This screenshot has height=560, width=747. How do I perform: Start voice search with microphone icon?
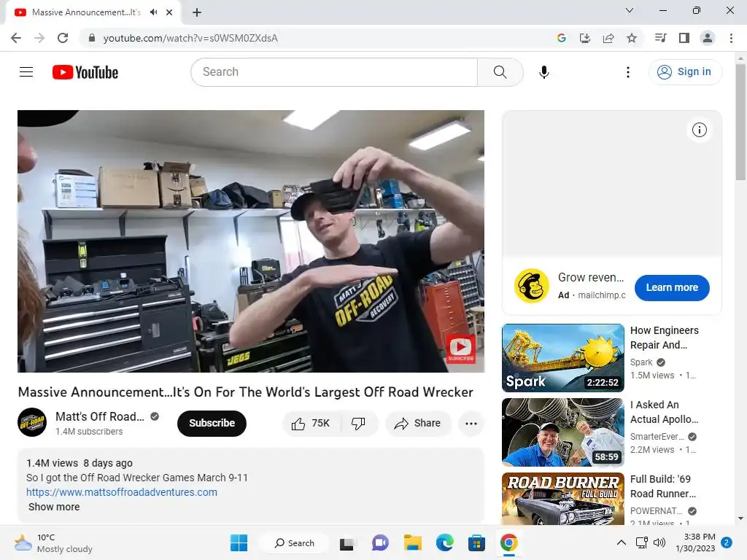pyautogui.click(x=544, y=72)
